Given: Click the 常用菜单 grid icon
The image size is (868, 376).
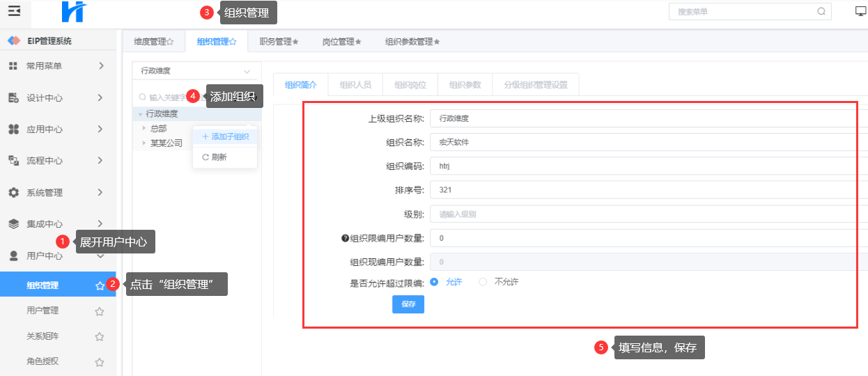Looking at the screenshot, I should pos(13,66).
